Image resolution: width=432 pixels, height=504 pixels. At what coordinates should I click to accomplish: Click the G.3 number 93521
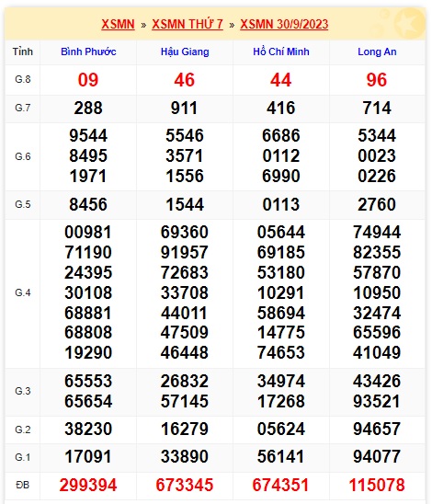click(x=377, y=402)
